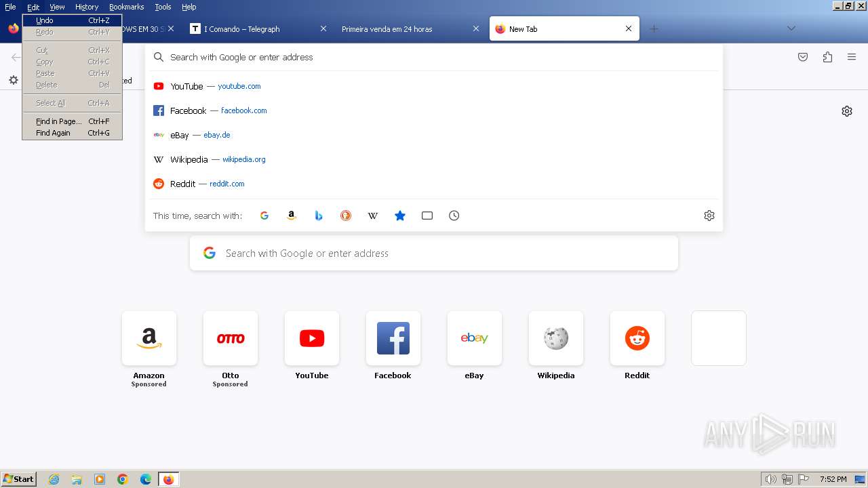Image resolution: width=868 pixels, height=488 pixels.
Task: Close the Primeira venda em 24 horas tab
Action: [x=476, y=29]
